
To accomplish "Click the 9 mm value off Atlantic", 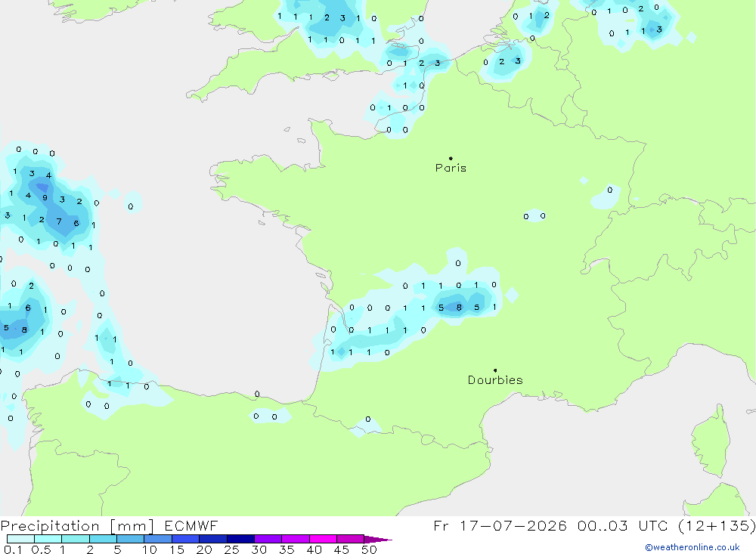I will (x=45, y=197).
